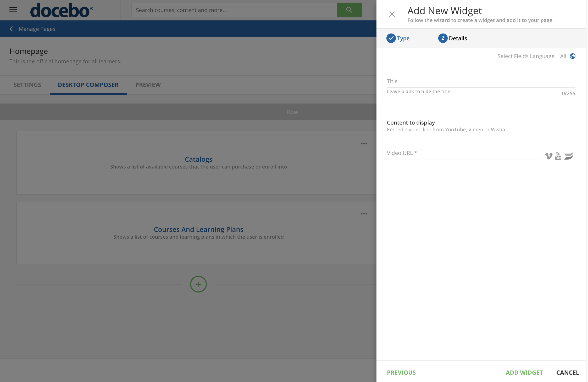Click the YouTube icon
Screen dimensions: 588x382
click(558, 156)
